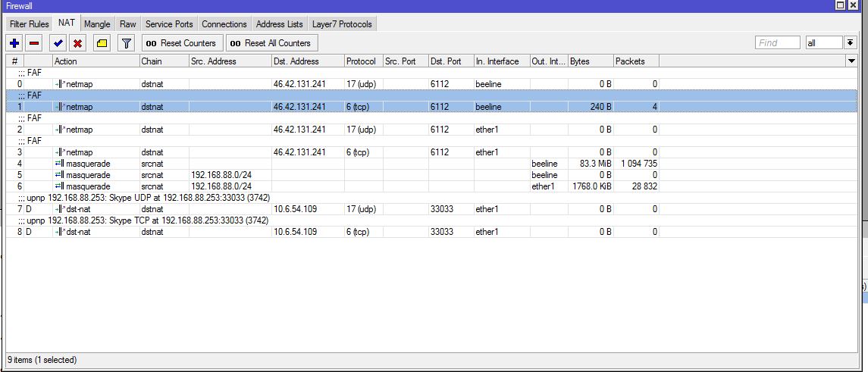Add a new NAT rule with plus icon
Image resolution: width=868 pixels, height=372 pixels.
[14, 43]
